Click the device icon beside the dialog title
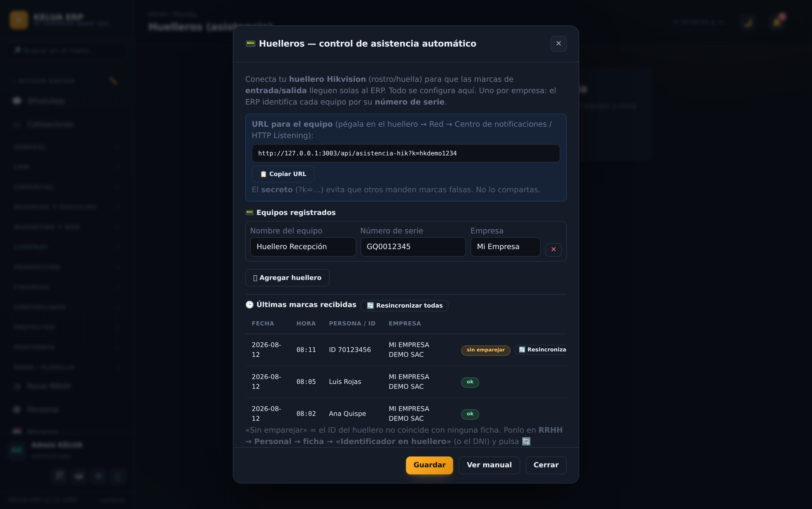 tap(250, 44)
